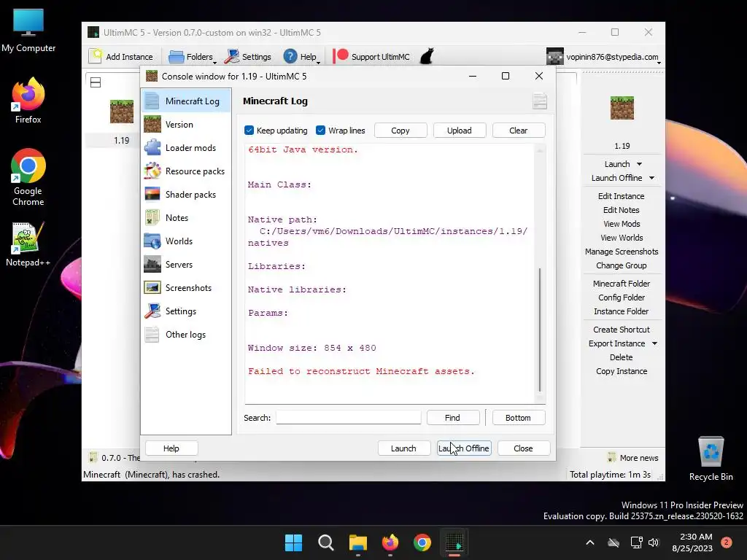The height and width of the screenshot is (560, 747).
Task: Click the Launch button in console window
Action: [x=403, y=448]
